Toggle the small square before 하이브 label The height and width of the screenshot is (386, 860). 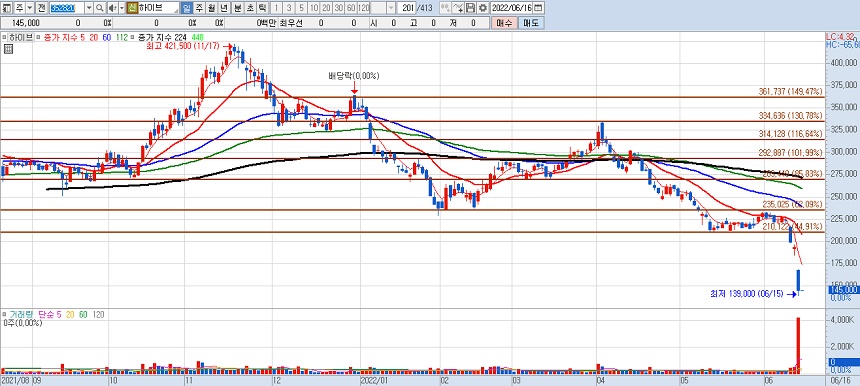(3, 37)
